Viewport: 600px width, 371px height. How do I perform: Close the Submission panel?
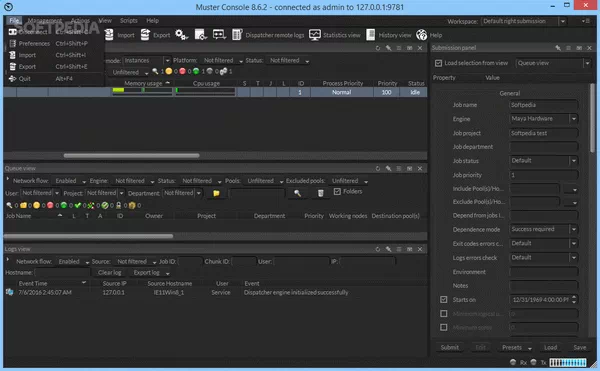(589, 48)
